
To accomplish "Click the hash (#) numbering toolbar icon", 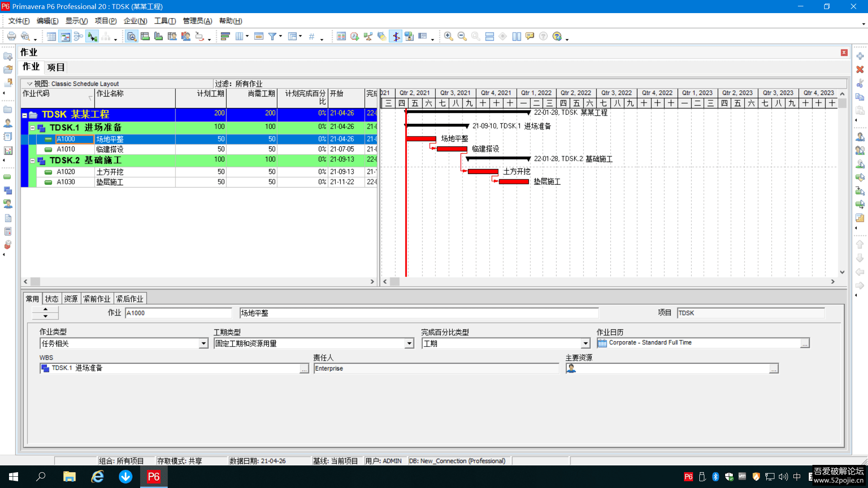I will [x=311, y=37].
